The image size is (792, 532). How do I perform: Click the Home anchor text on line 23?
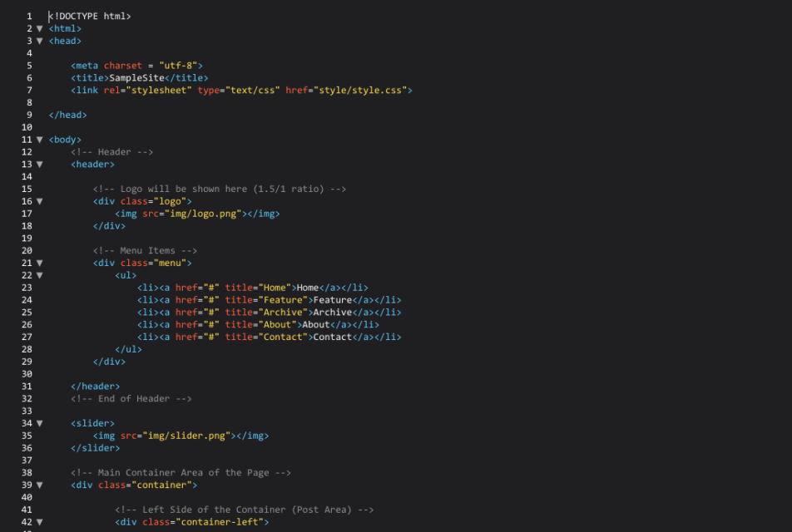(x=308, y=287)
